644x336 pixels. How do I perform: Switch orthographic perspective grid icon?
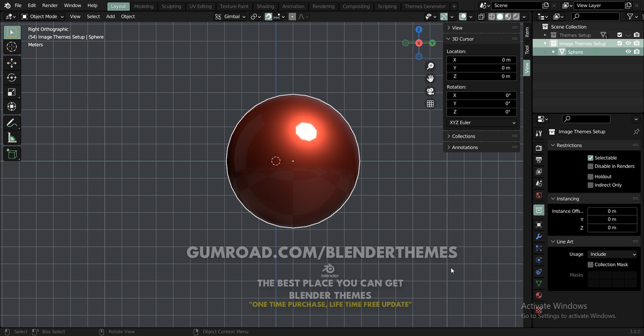pyautogui.click(x=430, y=104)
